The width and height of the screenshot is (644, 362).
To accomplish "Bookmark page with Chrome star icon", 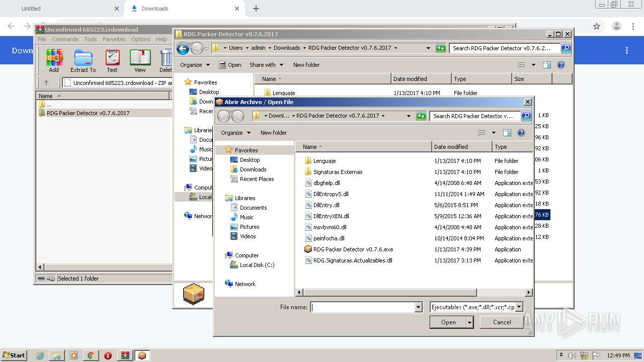I will point(597,26).
